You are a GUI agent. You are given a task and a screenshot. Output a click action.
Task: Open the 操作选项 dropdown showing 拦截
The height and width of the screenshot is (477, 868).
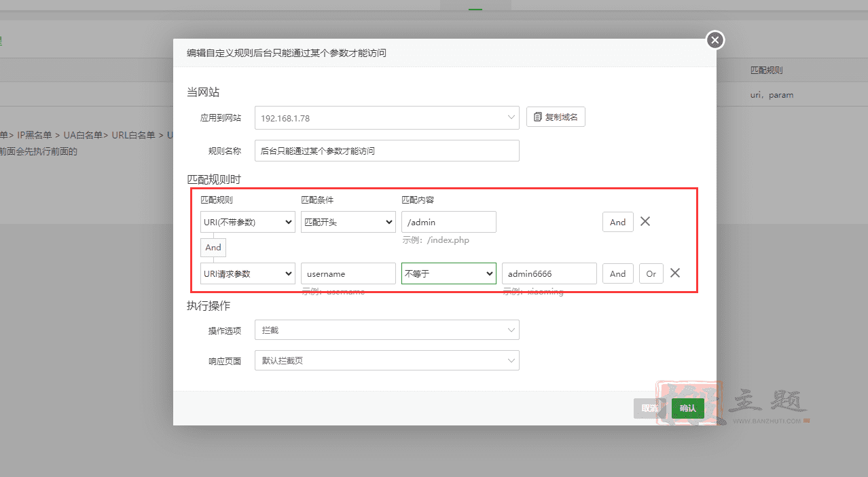[386, 330]
